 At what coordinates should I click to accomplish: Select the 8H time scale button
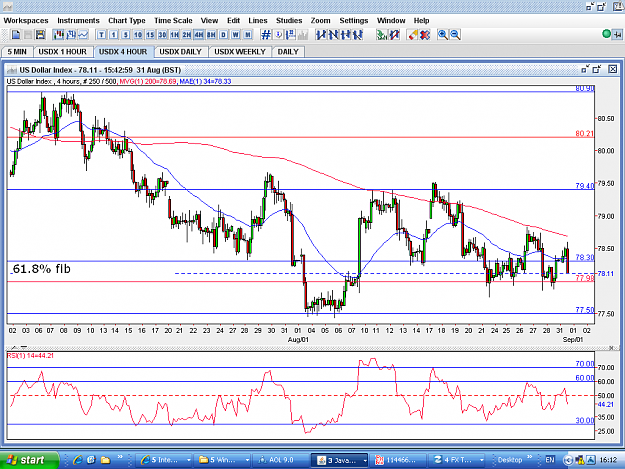[x=211, y=35]
